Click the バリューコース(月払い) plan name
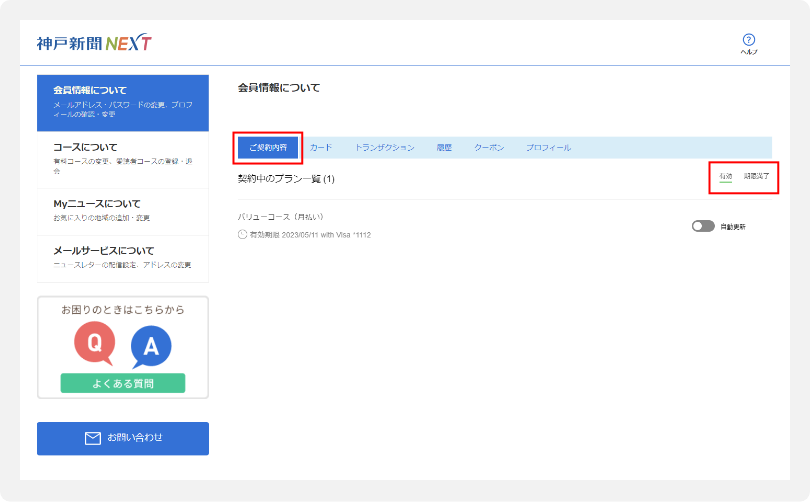 point(281,217)
